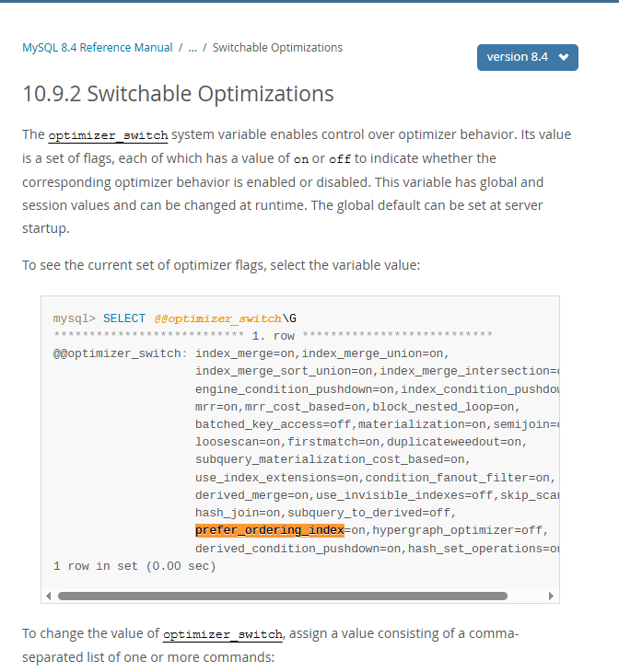
Task: Click the 10.9.2 Switchable Optimizations heading
Action: [x=178, y=93]
